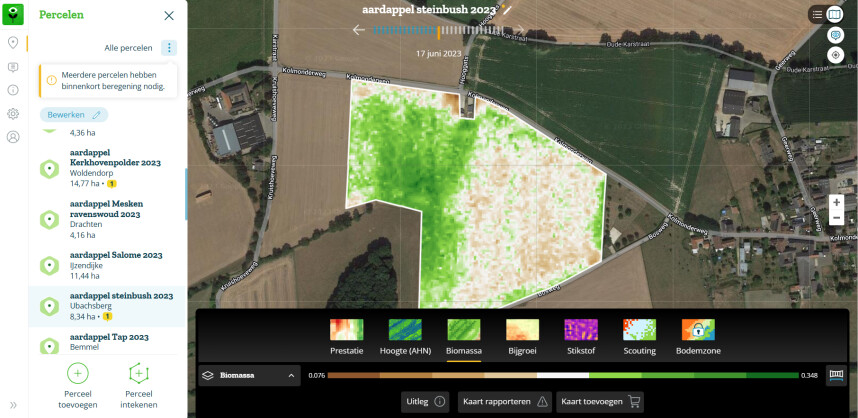The width and height of the screenshot is (858, 418).
Task: Expand the left sidebar with double chevron
Action: click(12, 406)
